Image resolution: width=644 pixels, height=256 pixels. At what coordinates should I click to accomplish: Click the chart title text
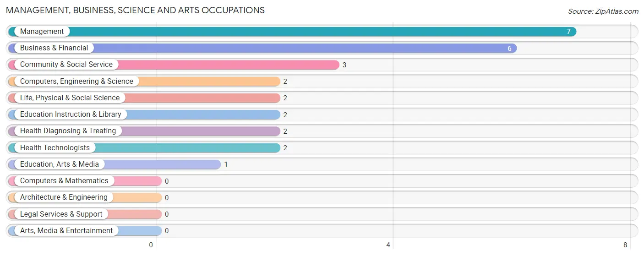click(x=135, y=10)
